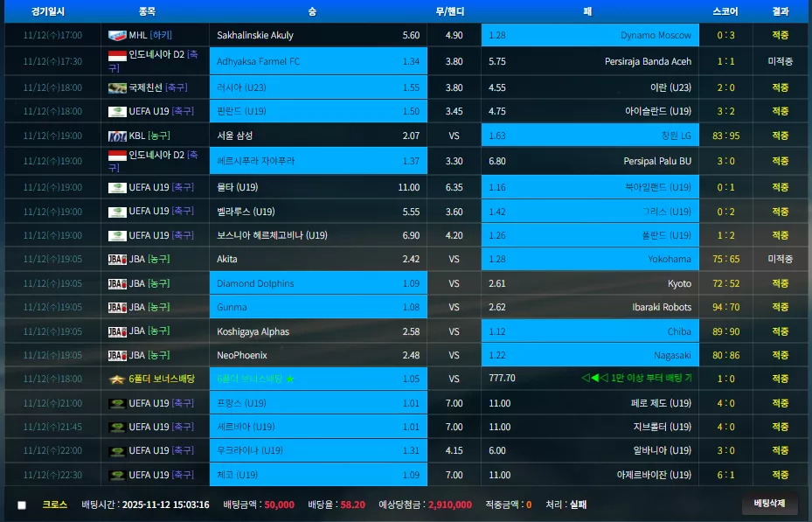
Task: Click the Diamond Dolphins 1.09 odds cell
Action: click(x=318, y=283)
